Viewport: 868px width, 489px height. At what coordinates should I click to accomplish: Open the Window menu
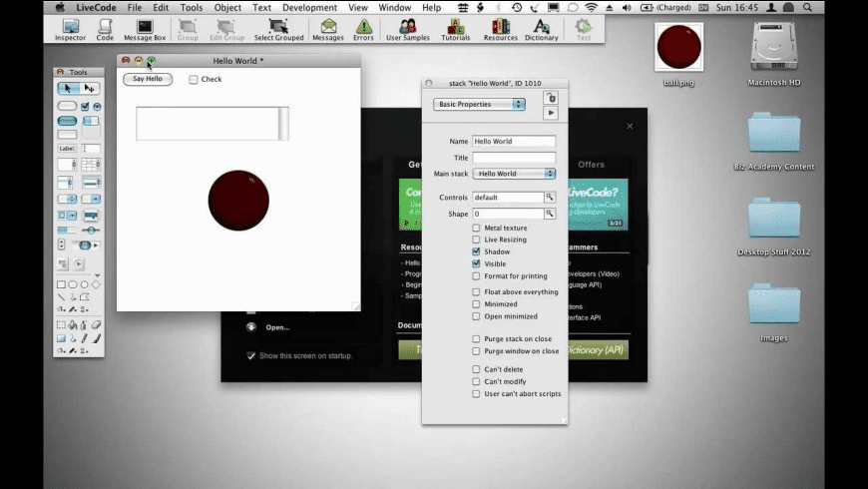[395, 7]
